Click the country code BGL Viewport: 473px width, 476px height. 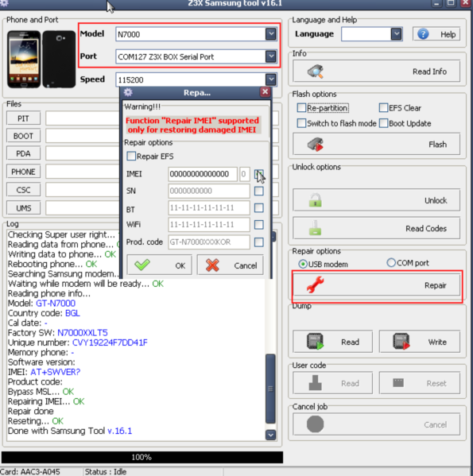[72, 313]
